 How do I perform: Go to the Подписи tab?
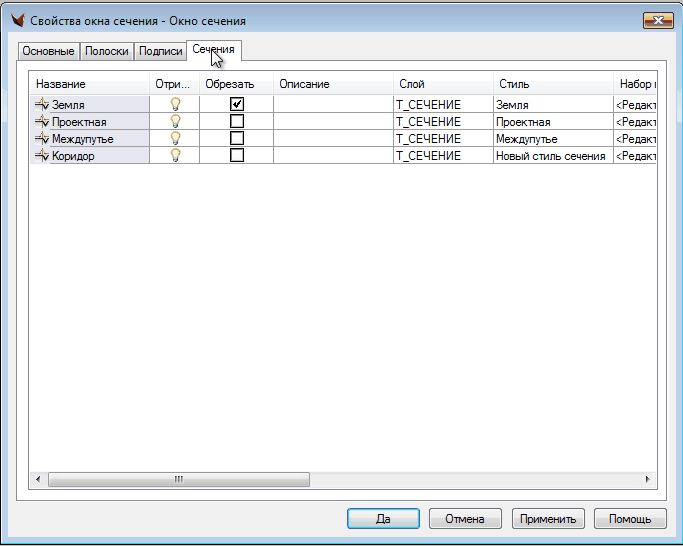point(160,51)
